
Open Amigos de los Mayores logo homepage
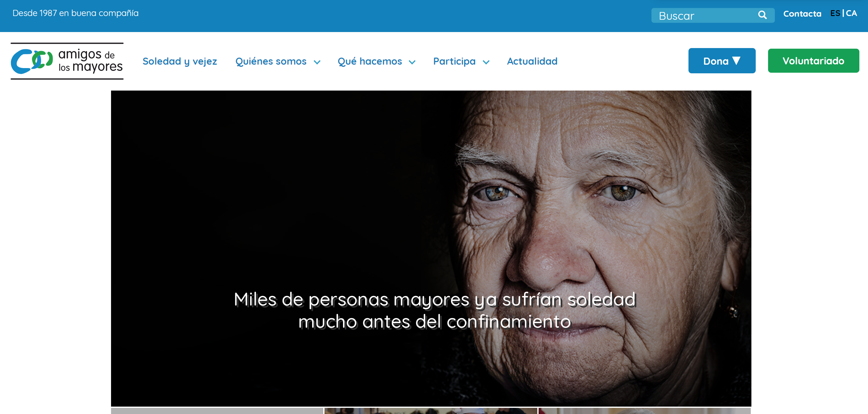(67, 61)
